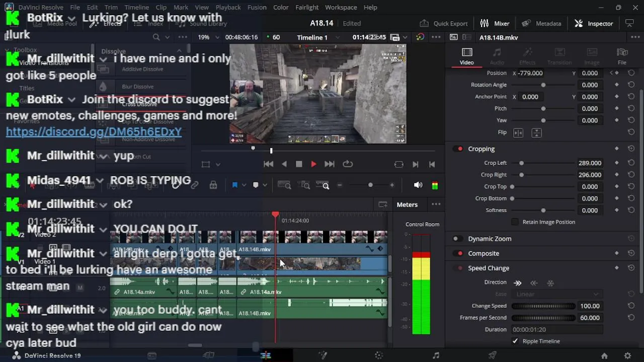Collapse the Speed Change section

click(489, 268)
